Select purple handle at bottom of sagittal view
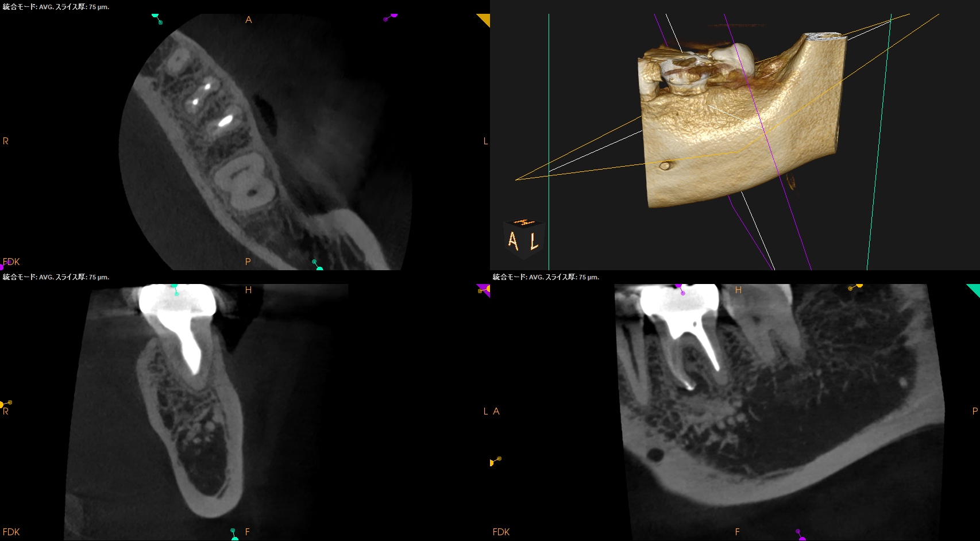This screenshot has height=541, width=980. pos(800,535)
